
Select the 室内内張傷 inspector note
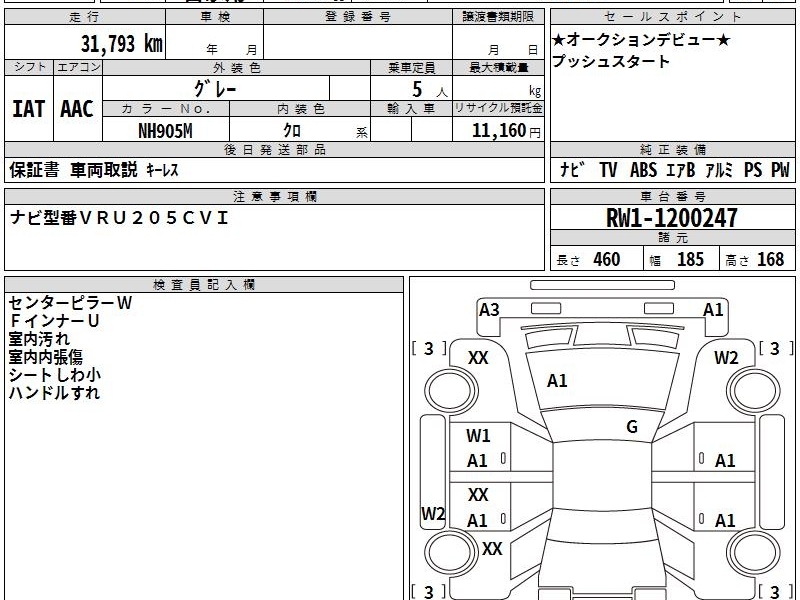click(45, 357)
